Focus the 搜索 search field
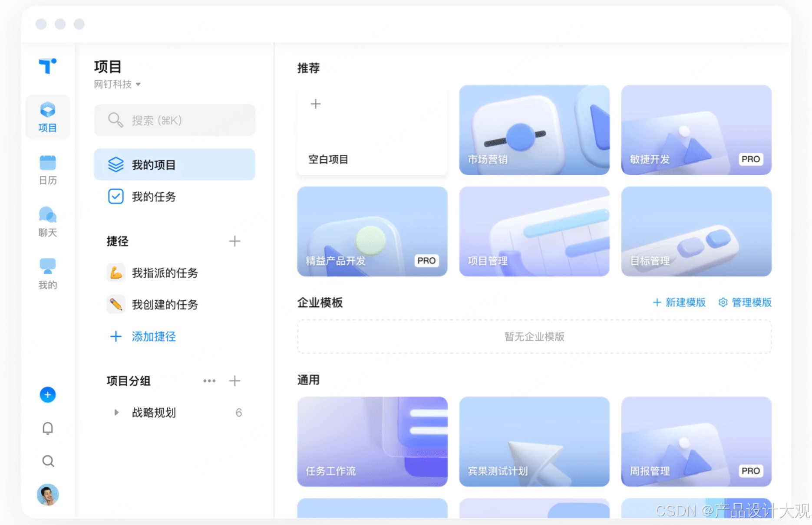 coord(175,120)
